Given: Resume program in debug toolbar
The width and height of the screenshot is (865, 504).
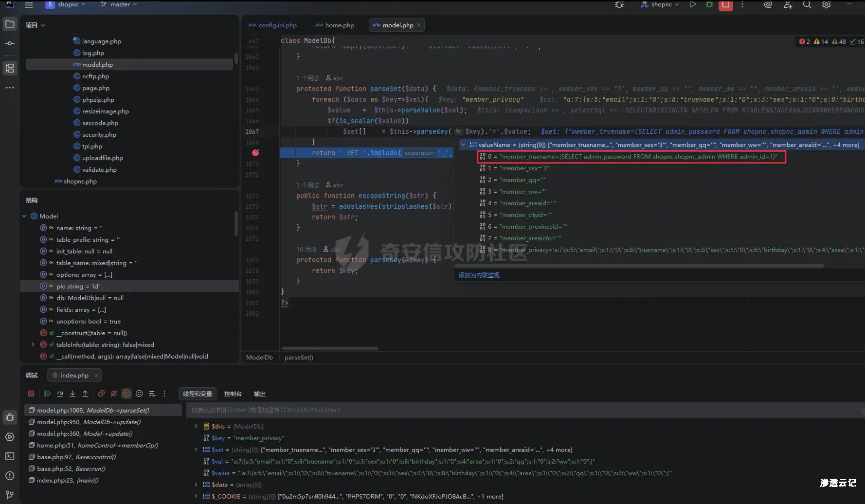Looking at the screenshot, I should coord(47,394).
